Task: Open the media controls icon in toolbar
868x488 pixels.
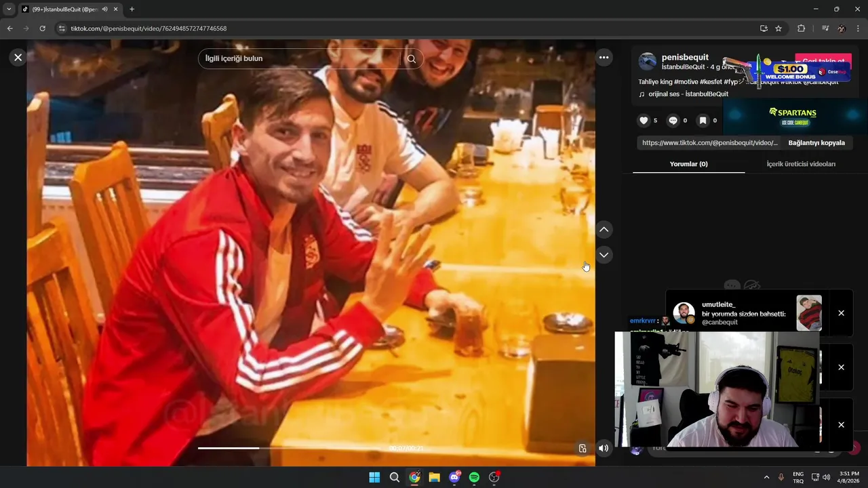Action: coord(825,28)
